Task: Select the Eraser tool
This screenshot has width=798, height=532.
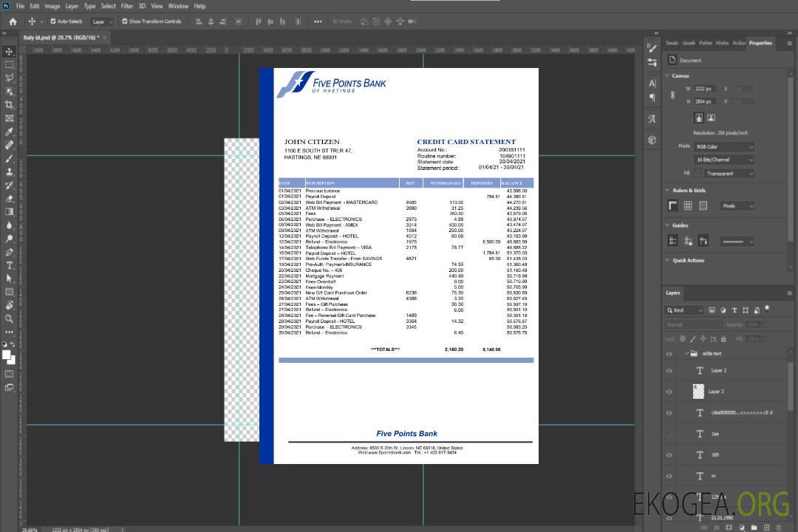Action: 9,199
